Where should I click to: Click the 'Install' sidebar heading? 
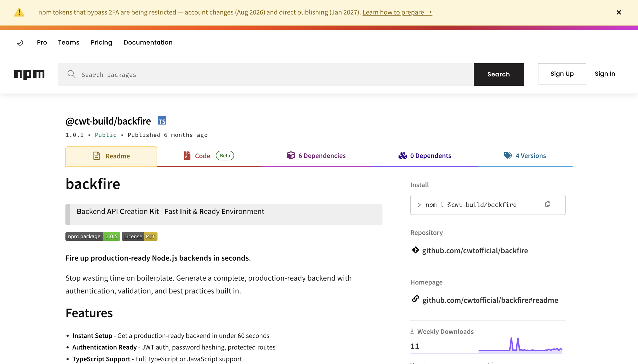point(419,185)
